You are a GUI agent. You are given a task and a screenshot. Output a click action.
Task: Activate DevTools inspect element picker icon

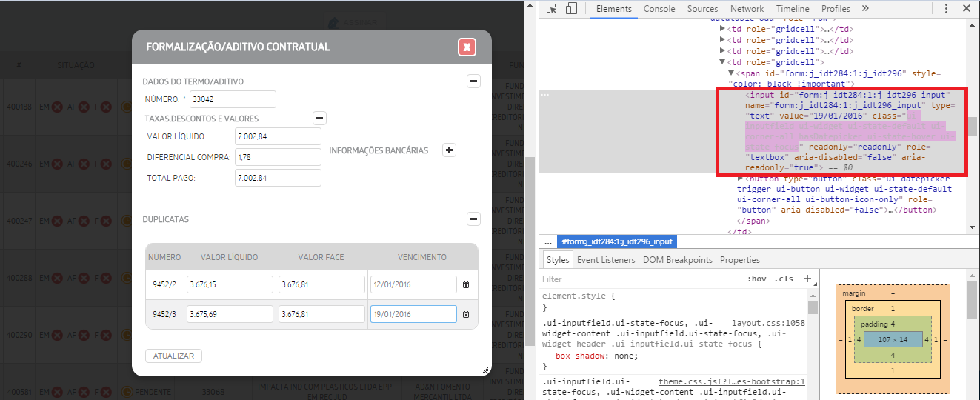tap(552, 9)
